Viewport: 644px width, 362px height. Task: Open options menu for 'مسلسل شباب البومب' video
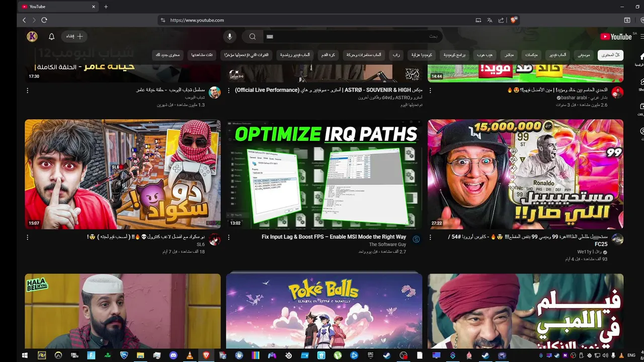[27, 90]
